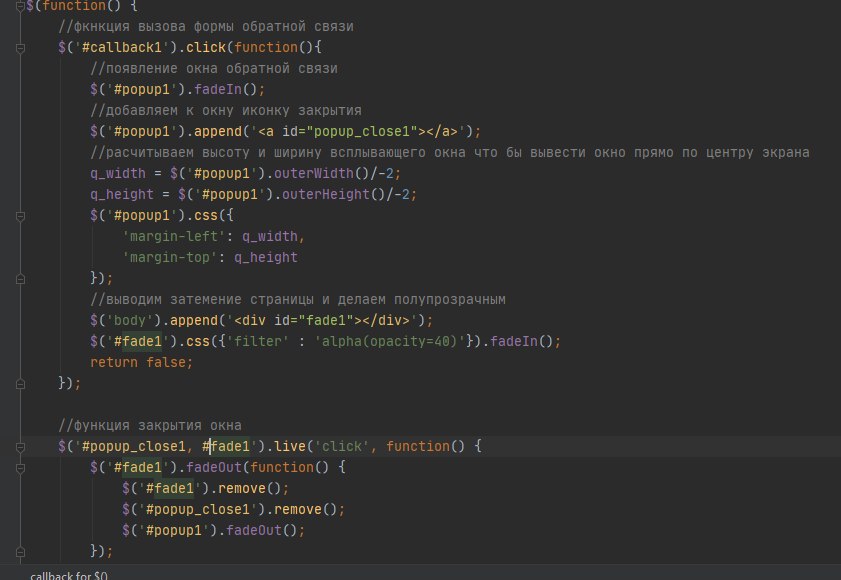The image size is (841, 580).
Task: Click q_width variable in its assignment line
Action: tap(118, 173)
